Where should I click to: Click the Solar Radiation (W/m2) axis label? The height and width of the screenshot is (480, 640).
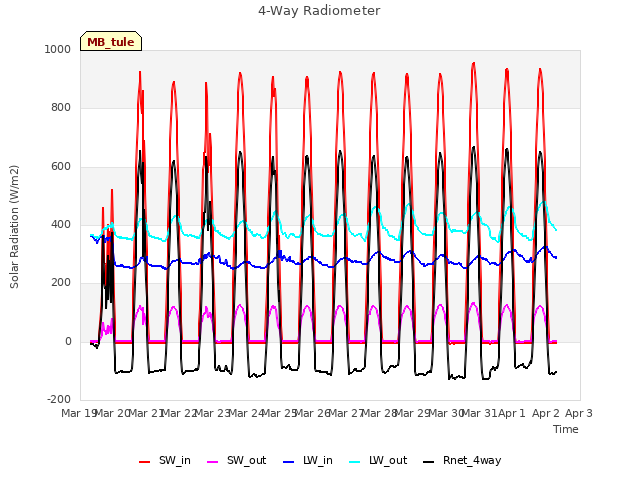pyautogui.click(x=14, y=227)
